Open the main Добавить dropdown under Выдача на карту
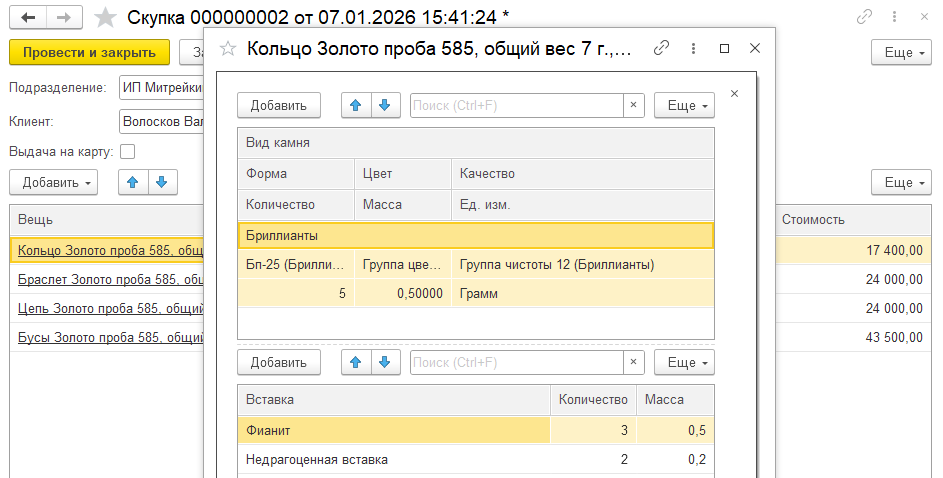The width and height of the screenshot is (943, 478). [x=53, y=182]
